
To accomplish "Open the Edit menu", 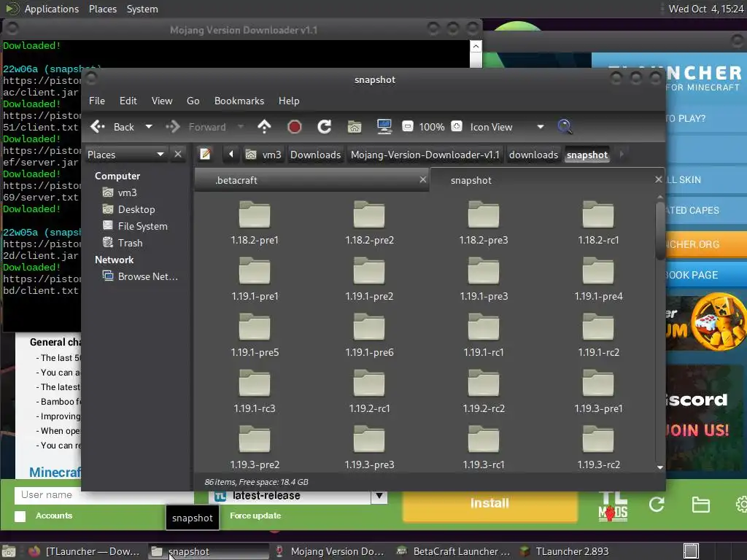I will tap(128, 101).
